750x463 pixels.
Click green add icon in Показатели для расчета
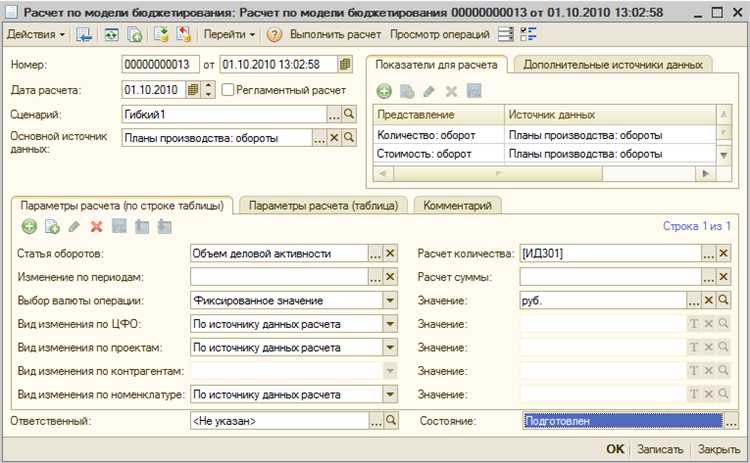click(x=384, y=91)
